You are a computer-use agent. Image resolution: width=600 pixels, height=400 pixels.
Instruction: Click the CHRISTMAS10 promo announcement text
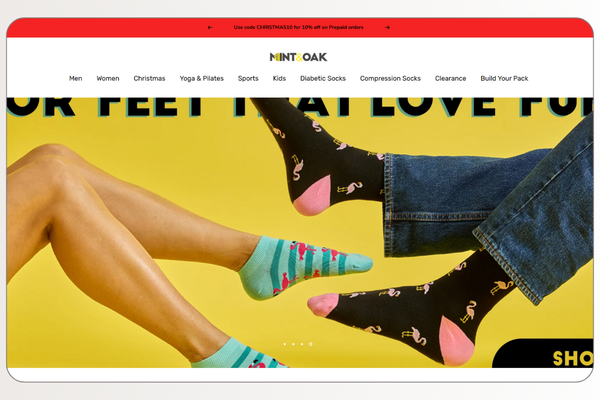(298, 28)
